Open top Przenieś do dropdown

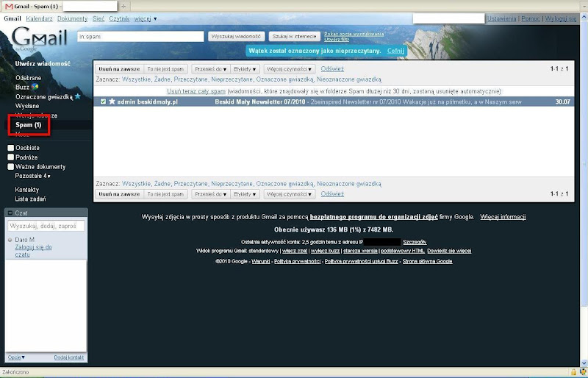point(211,69)
